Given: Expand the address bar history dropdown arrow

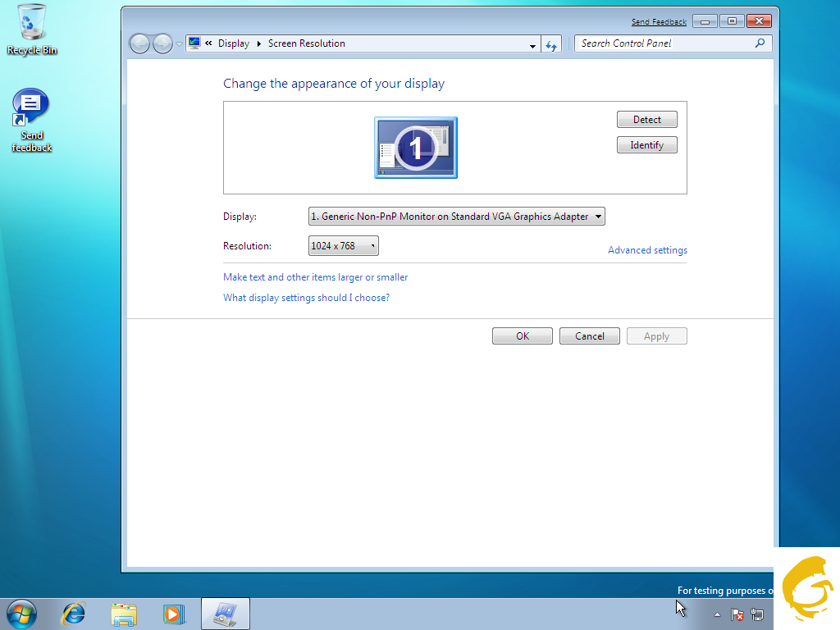Looking at the screenshot, I should point(532,45).
